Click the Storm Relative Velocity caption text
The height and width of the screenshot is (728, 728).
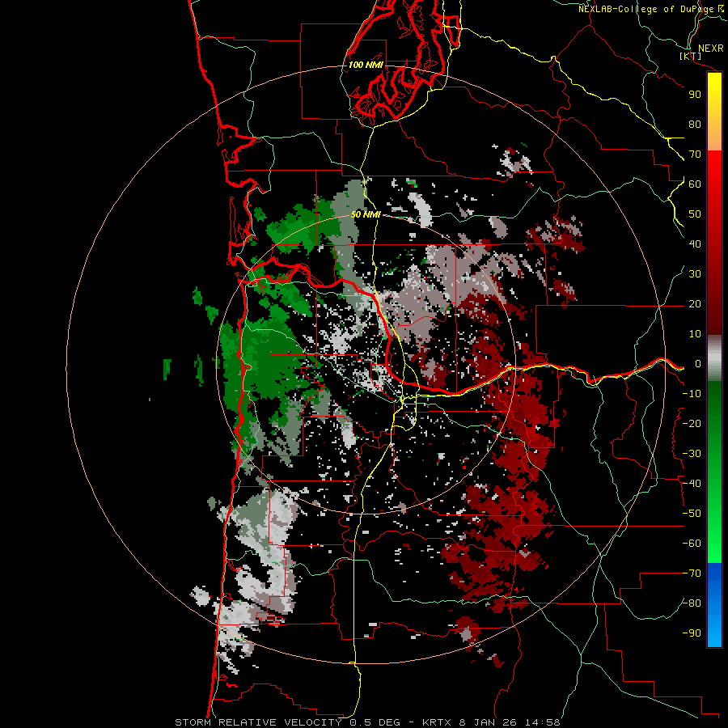point(367,722)
